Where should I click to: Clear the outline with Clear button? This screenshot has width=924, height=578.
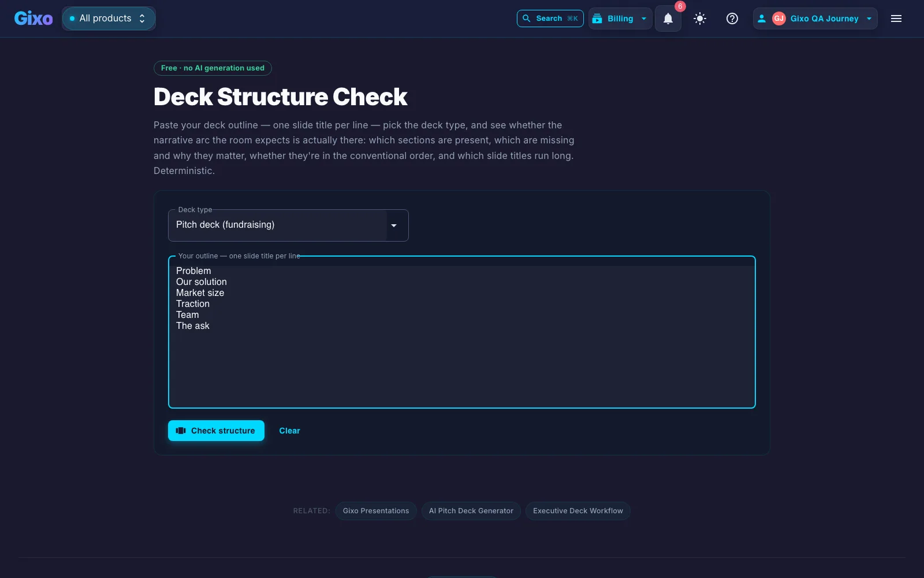[290, 431]
